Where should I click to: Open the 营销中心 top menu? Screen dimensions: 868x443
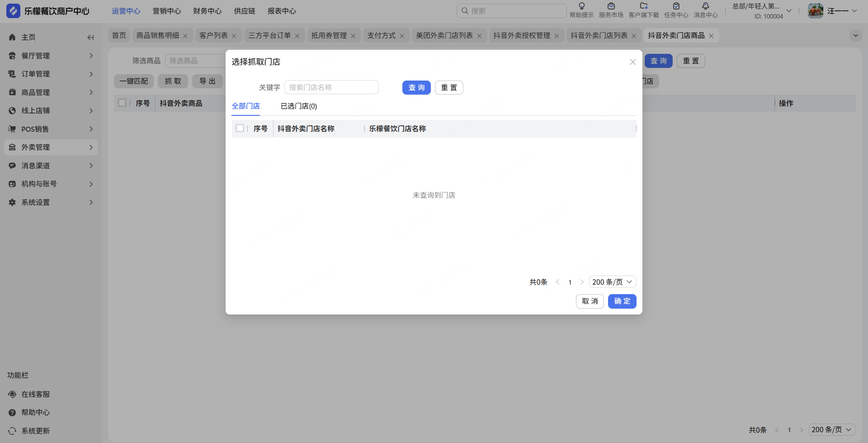(x=167, y=11)
